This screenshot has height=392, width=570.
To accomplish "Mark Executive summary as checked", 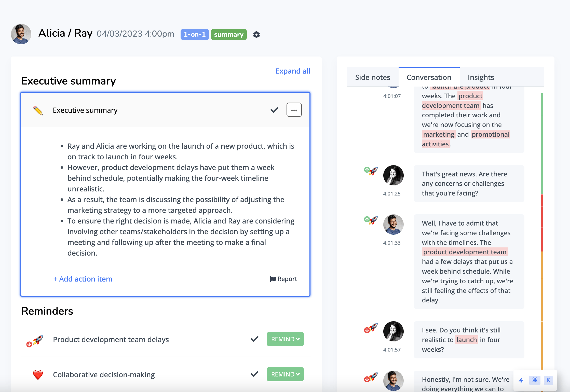I will [x=274, y=110].
